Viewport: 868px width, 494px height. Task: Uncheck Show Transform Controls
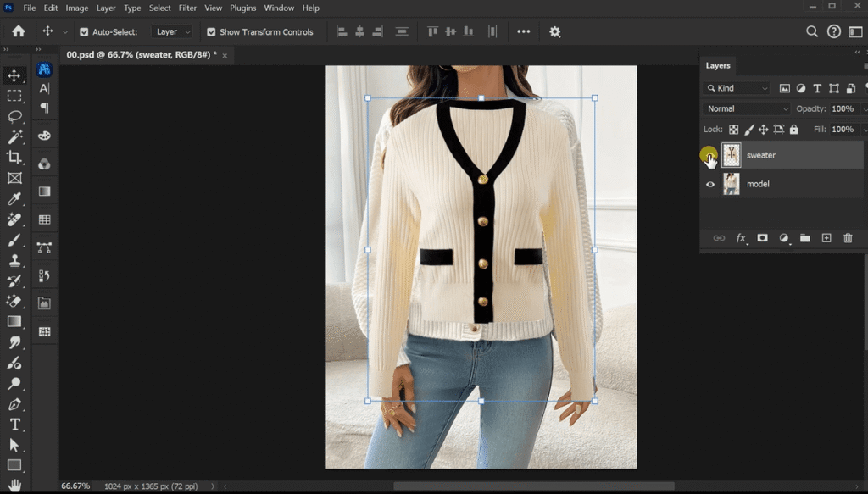point(211,32)
